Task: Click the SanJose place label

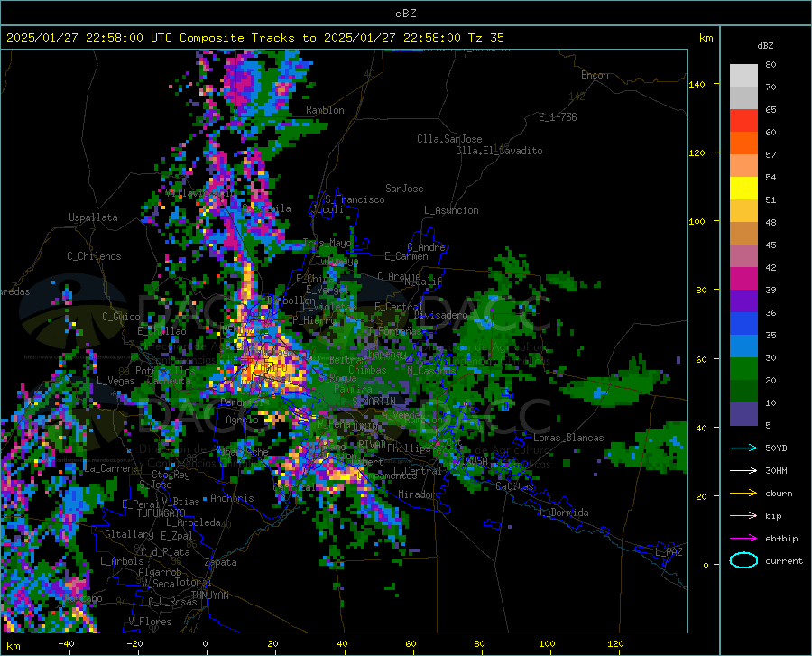Action: [404, 189]
